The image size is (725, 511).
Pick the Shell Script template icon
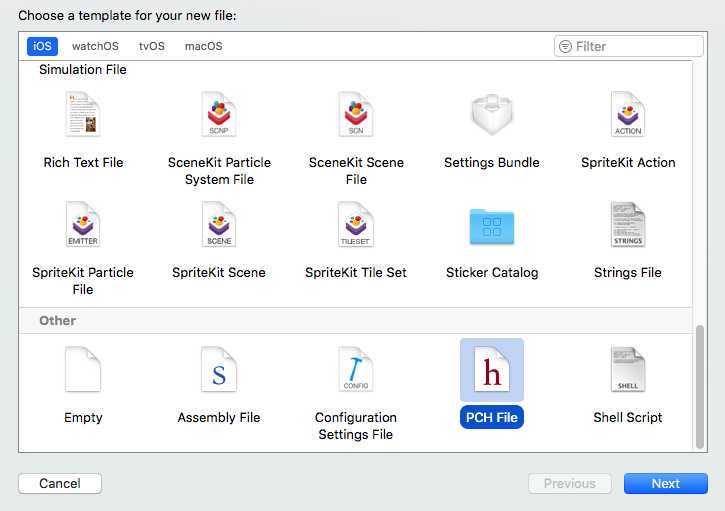pos(628,369)
